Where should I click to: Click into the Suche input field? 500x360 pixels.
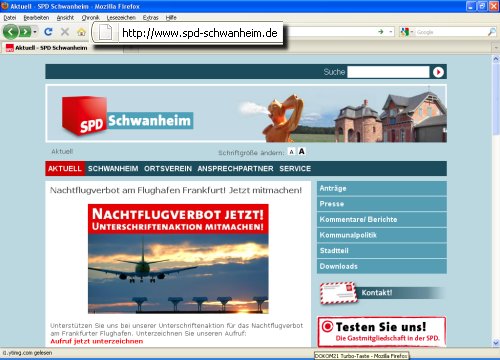(x=388, y=72)
